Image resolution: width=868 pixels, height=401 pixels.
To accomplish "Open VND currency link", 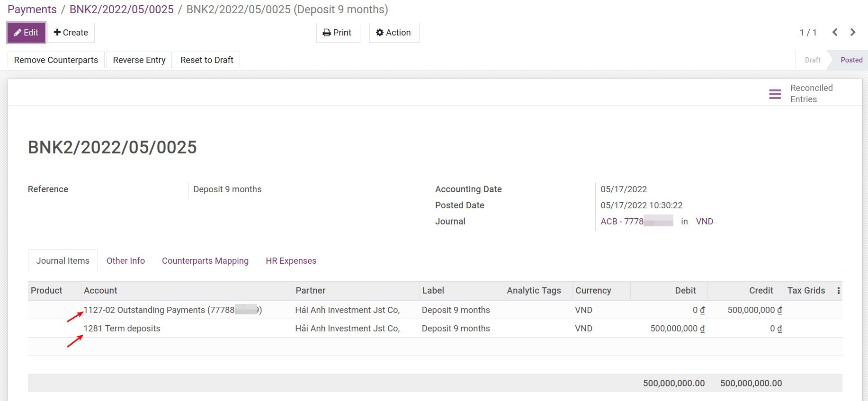I will [x=704, y=222].
